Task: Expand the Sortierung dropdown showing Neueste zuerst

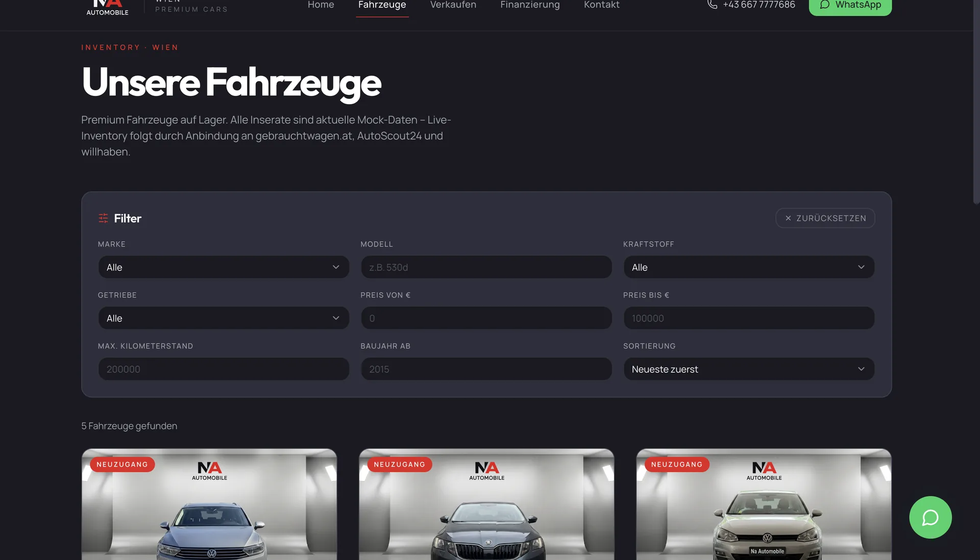Action: [x=749, y=369]
